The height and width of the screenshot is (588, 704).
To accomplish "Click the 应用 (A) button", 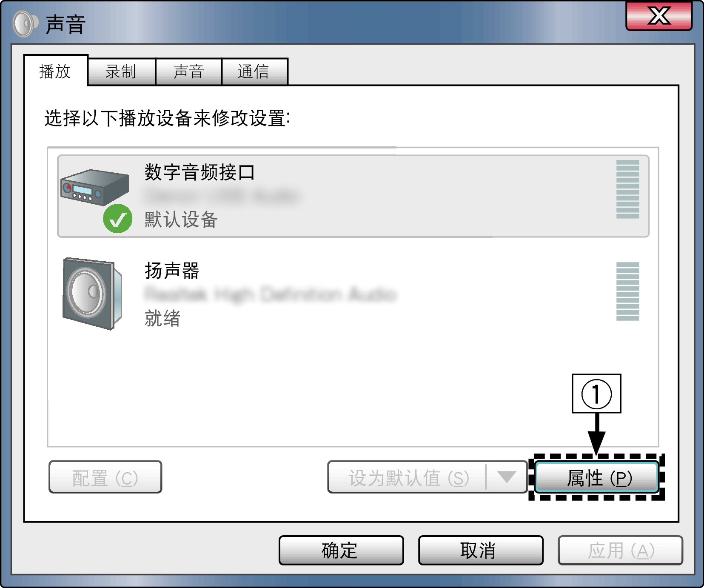I will (620, 550).
